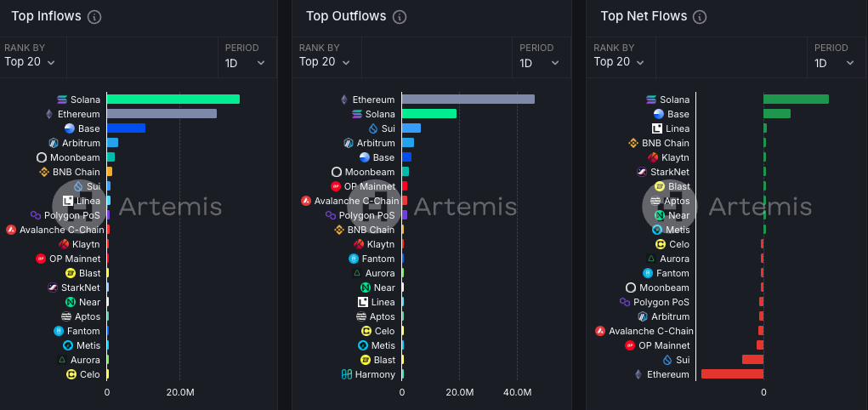Click the OP Mainnet icon in Top Inflows

[41, 259]
